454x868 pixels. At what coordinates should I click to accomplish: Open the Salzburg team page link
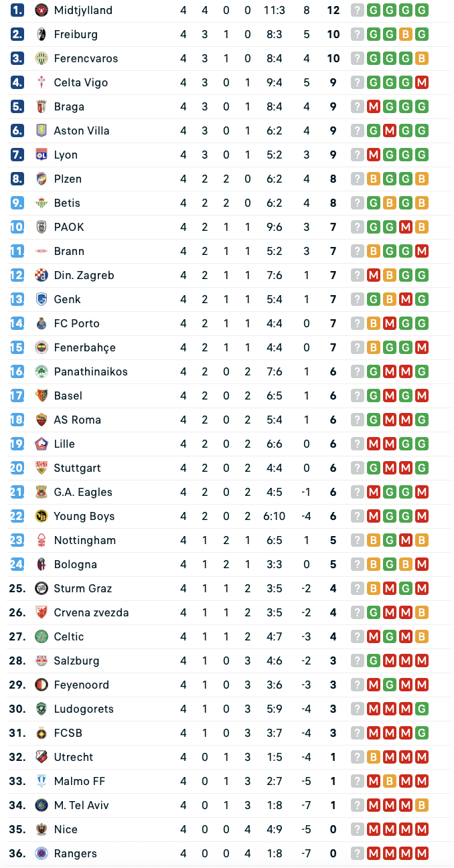(76, 661)
